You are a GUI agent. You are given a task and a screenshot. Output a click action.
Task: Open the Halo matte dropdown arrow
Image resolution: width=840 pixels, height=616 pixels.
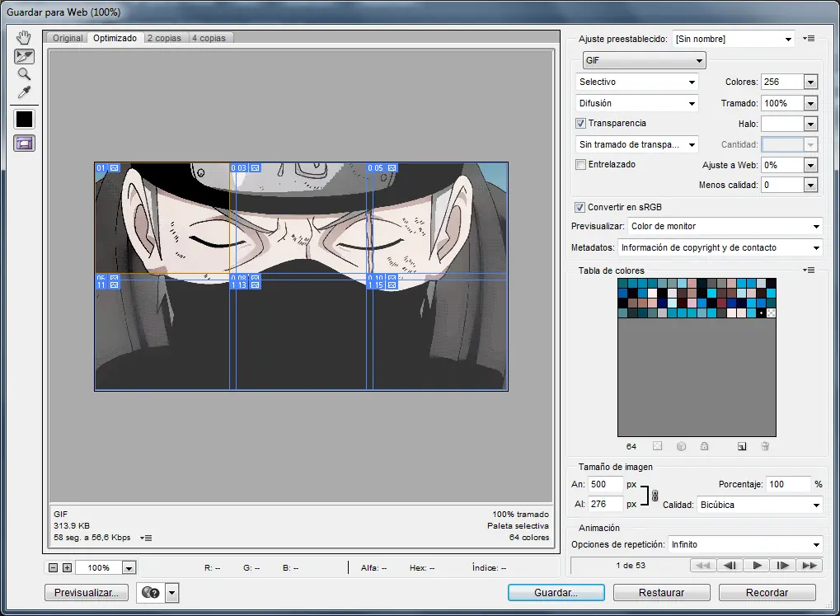pyautogui.click(x=810, y=124)
